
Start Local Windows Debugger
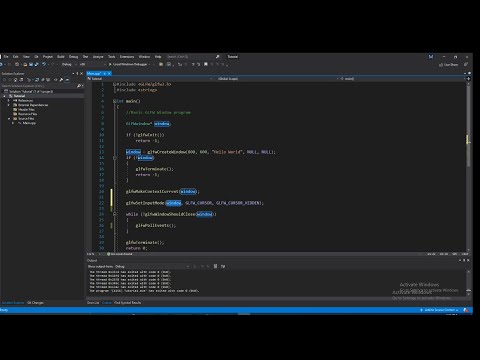pos(129,64)
